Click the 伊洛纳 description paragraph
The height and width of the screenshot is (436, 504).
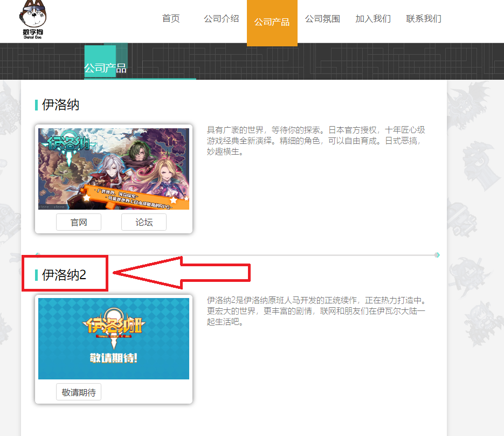coord(316,141)
